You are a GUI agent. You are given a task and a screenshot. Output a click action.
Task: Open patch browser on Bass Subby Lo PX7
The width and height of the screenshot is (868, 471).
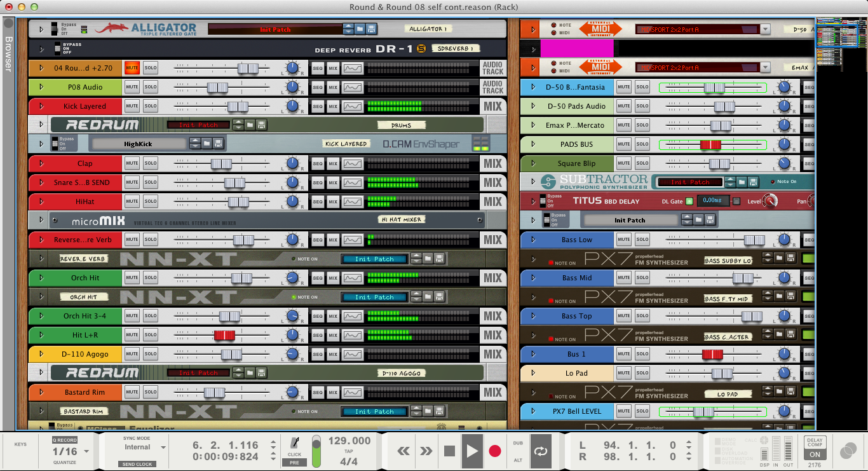(x=779, y=259)
